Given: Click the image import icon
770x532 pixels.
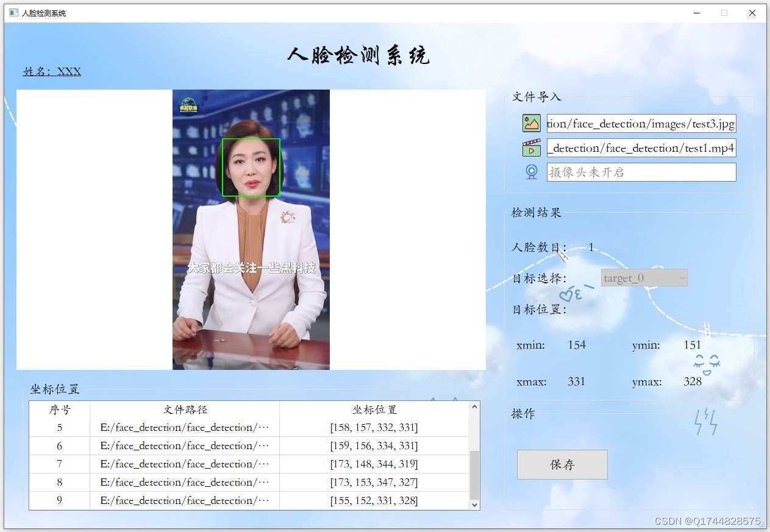Looking at the screenshot, I should (532, 123).
